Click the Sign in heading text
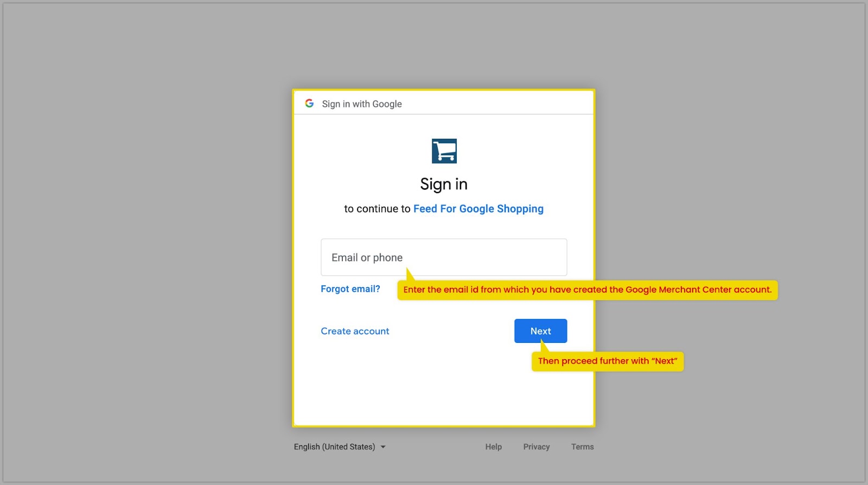The height and width of the screenshot is (485, 868). (x=444, y=184)
